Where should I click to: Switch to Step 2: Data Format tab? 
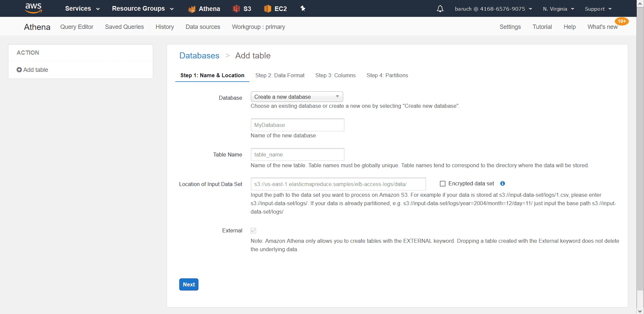tap(280, 76)
